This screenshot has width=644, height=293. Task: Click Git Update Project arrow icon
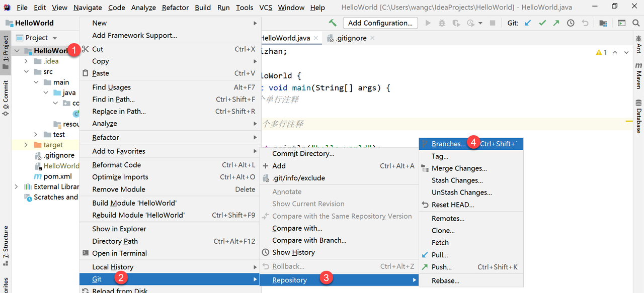[528, 23]
